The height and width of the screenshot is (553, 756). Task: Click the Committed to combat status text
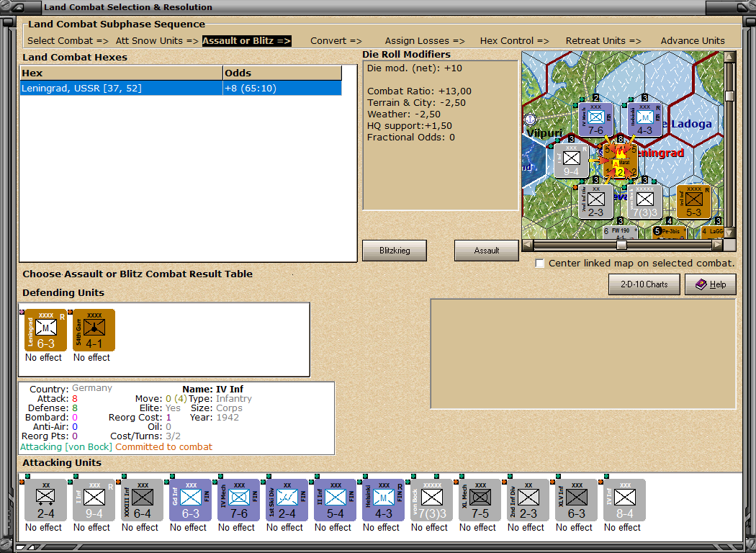coord(163,447)
